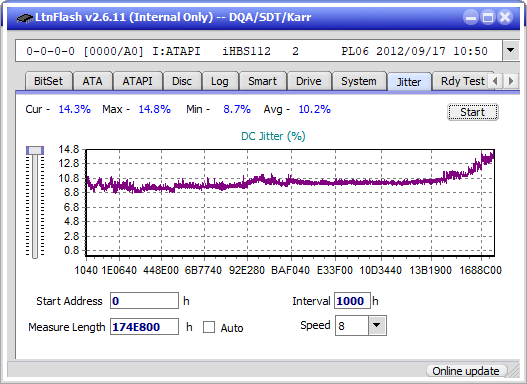527x384 pixels.
Task: Select the Jitter tab
Action: 409,82
